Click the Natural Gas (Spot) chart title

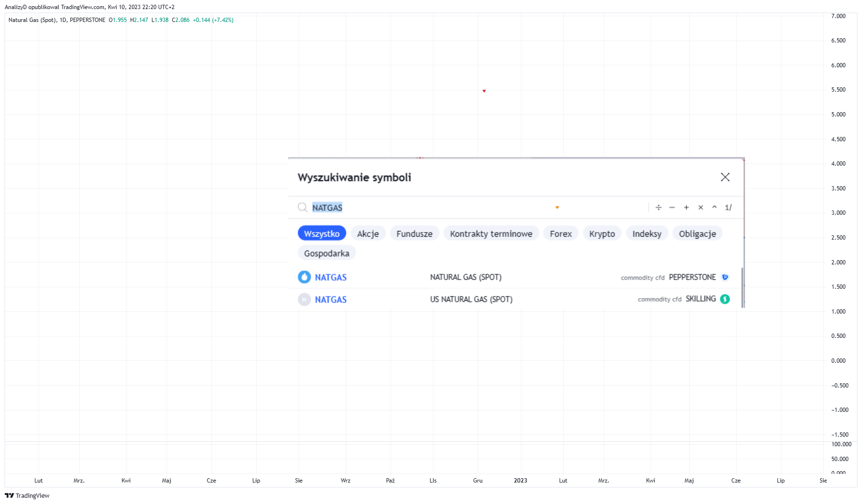click(x=32, y=20)
